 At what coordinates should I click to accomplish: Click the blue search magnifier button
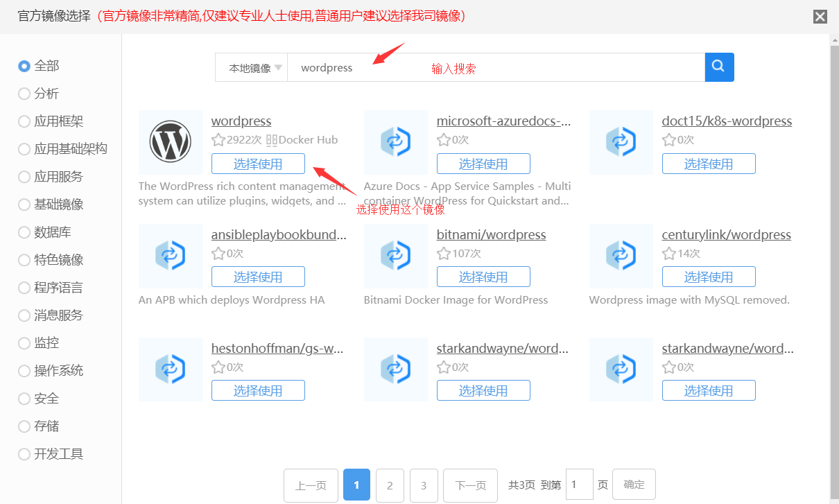click(x=719, y=67)
